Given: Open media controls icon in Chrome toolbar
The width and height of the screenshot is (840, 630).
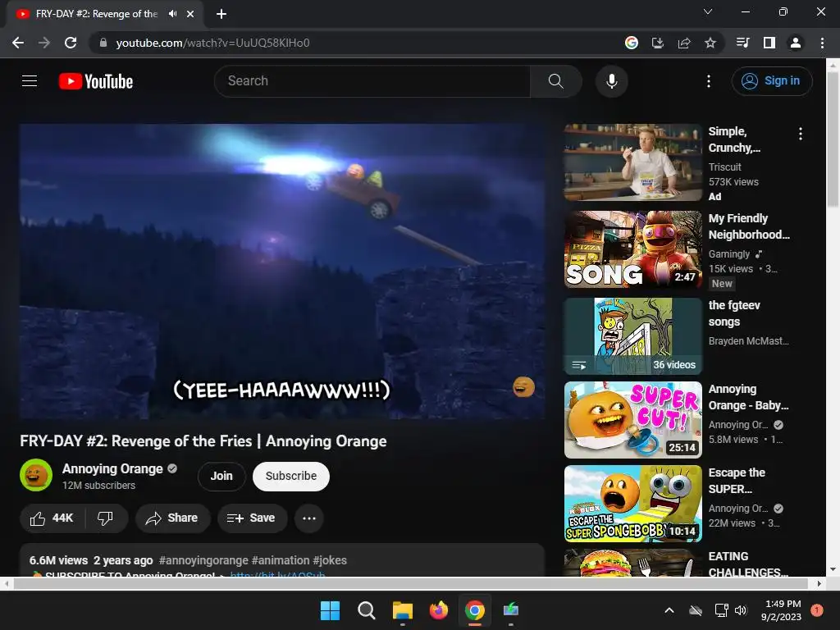Looking at the screenshot, I should pyautogui.click(x=742, y=43).
